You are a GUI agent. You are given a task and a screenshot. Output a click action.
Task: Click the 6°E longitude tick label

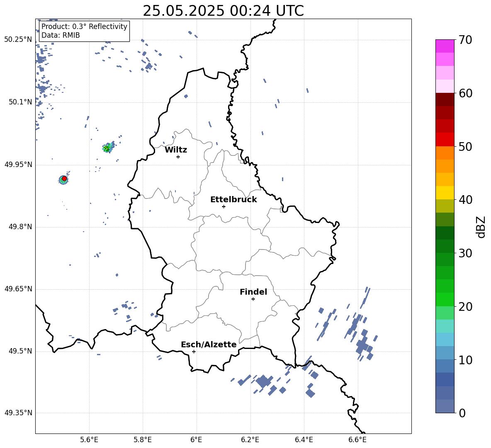coord(196,440)
